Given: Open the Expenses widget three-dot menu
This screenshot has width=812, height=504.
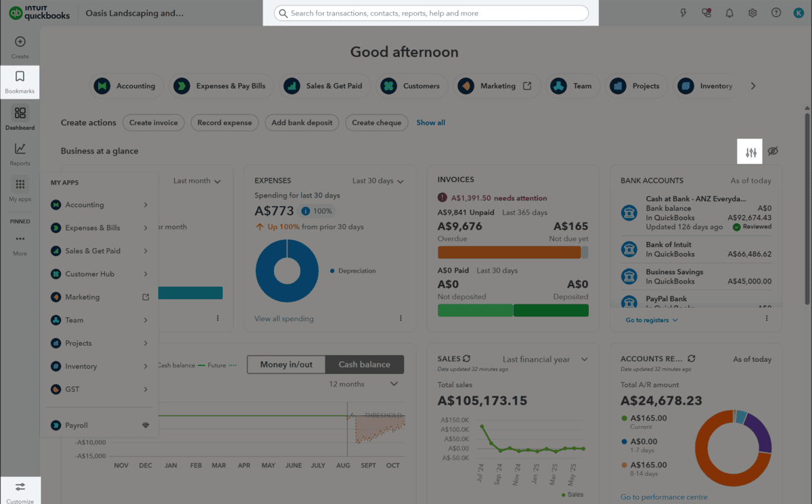Looking at the screenshot, I should [x=401, y=319].
